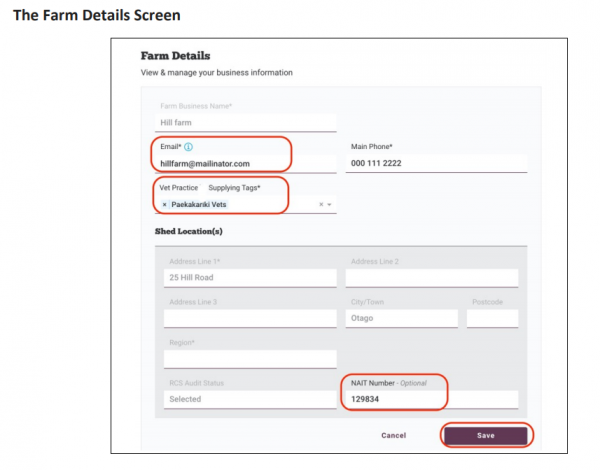Select the Address Line 3 field
Viewport: 600px width, 470px height.
click(x=250, y=318)
